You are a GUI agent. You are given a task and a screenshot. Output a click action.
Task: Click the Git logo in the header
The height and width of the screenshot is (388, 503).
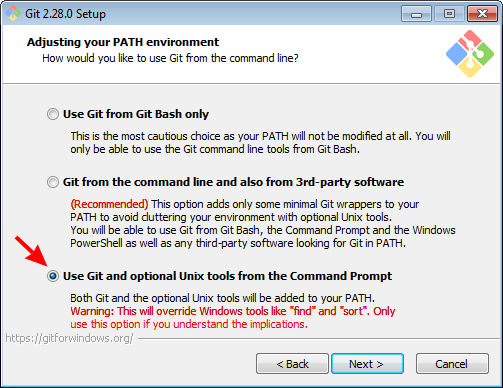(x=470, y=54)
